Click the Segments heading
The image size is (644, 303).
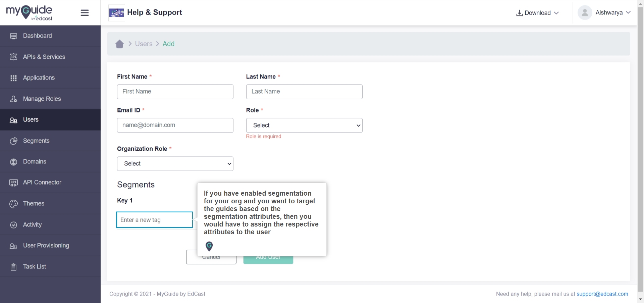pyautogui.click(x=136, y=185)
